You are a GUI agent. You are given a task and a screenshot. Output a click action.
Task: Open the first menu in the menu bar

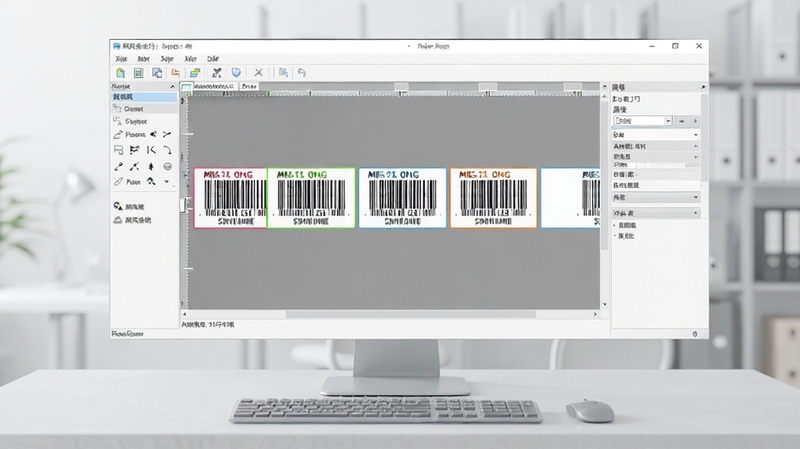pos(121,59)
